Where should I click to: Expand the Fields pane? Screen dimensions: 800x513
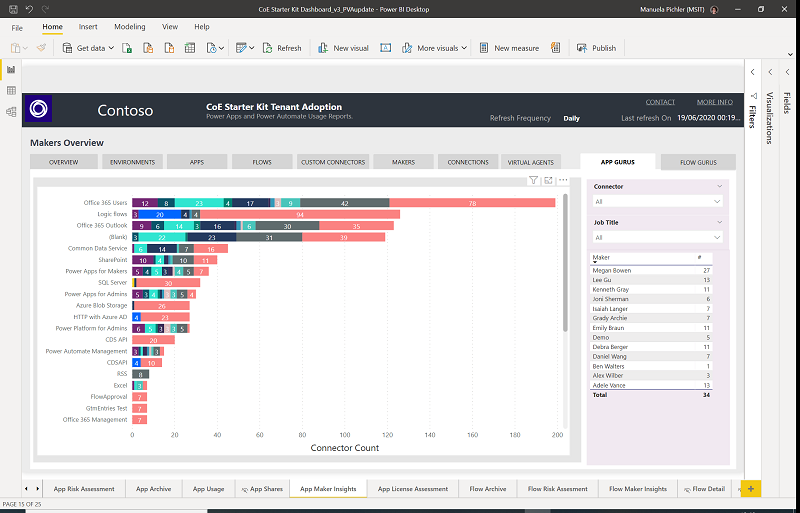tap(788, 72)
